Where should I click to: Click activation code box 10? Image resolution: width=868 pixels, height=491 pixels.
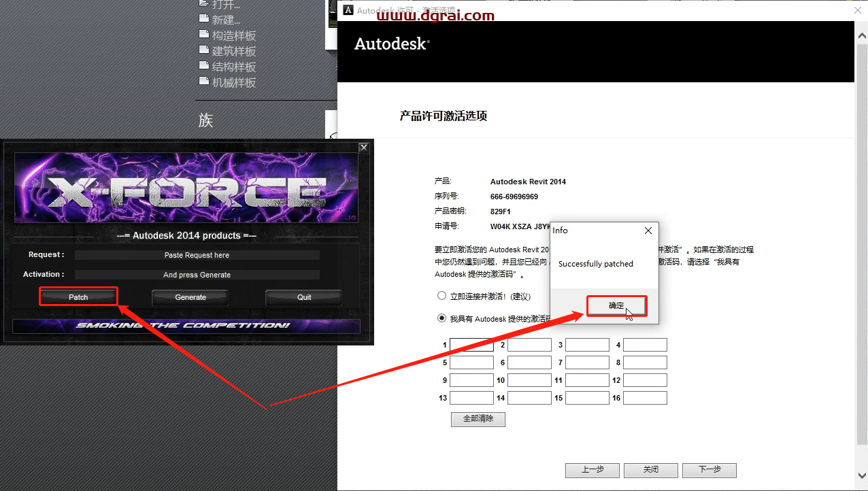pyautogui.click(x=529, y=380)
